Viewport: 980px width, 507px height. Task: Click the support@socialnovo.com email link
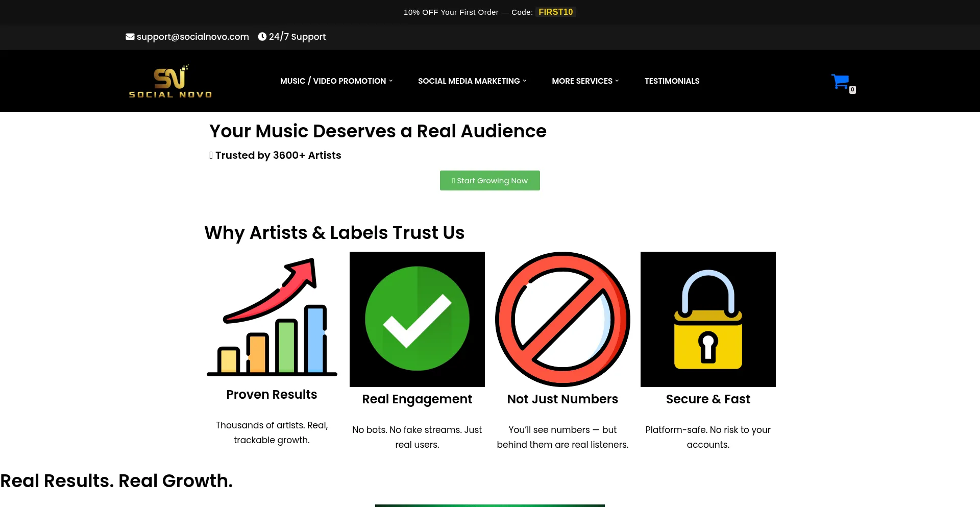(192, 37)
